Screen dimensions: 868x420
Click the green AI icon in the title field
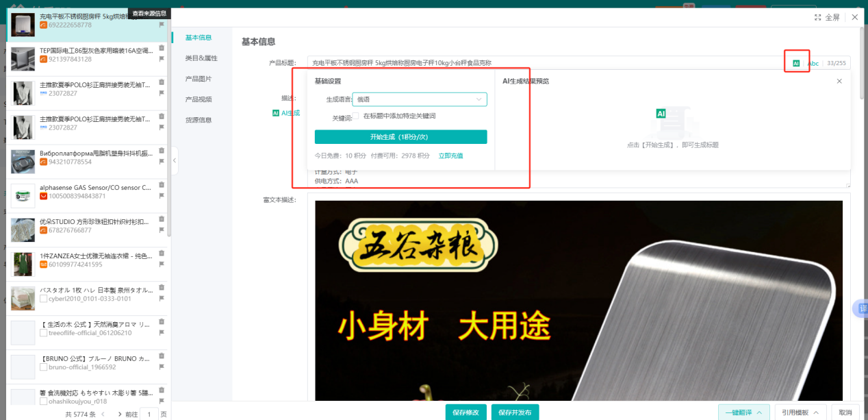point(796,62)
